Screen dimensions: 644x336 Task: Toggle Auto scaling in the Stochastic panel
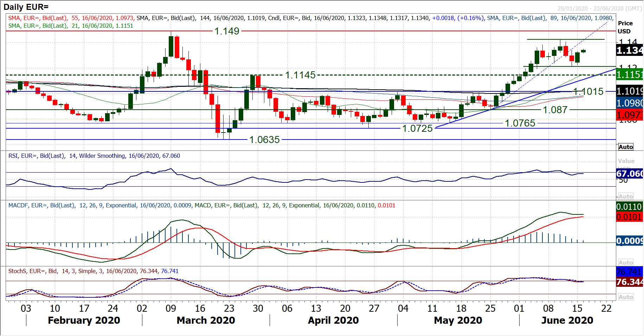(626, 297)
